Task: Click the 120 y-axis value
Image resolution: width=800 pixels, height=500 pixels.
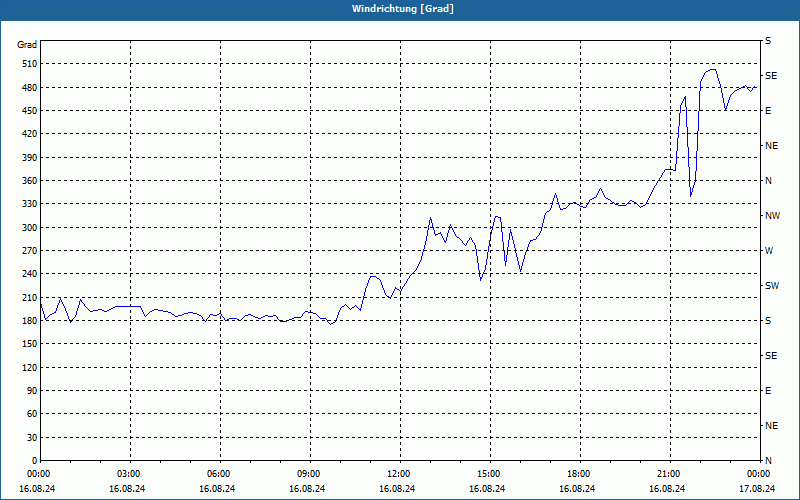Action: pos(30,367)
